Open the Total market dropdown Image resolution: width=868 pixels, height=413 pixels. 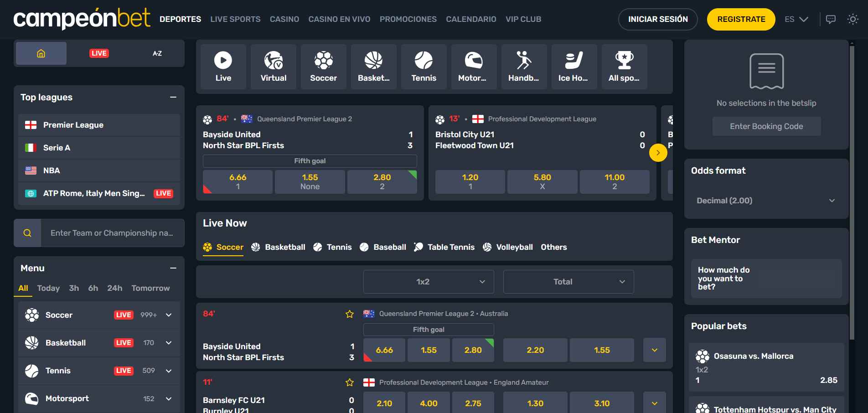[x=568, y=282]
